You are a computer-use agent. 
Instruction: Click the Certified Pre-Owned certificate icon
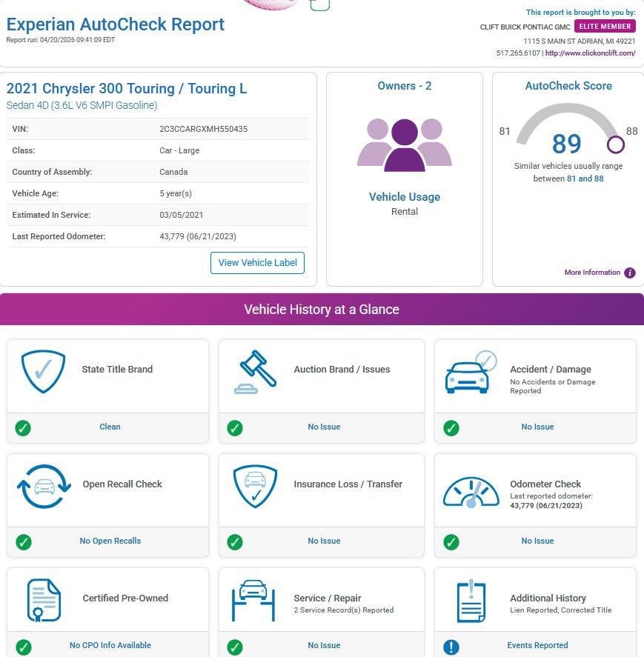[44, 600]
